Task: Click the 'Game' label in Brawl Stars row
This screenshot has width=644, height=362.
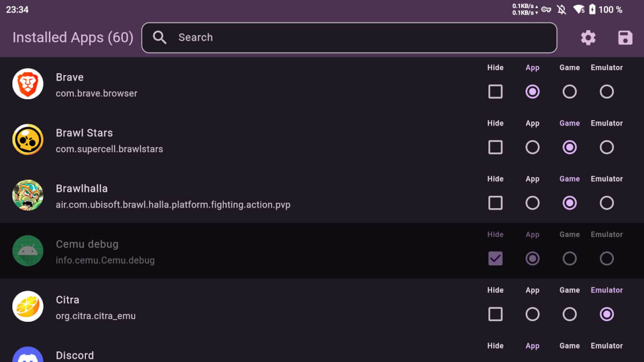Action: (x=569, y=123)
